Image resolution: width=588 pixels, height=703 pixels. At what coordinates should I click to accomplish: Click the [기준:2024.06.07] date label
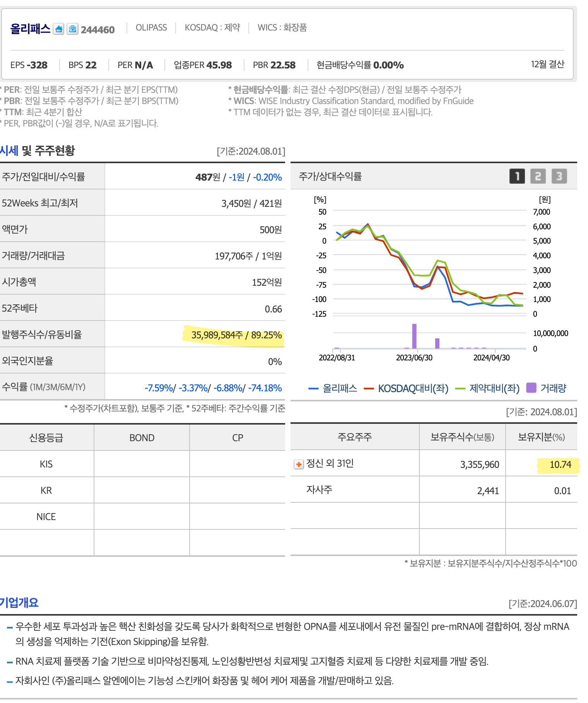coord(543,604)
